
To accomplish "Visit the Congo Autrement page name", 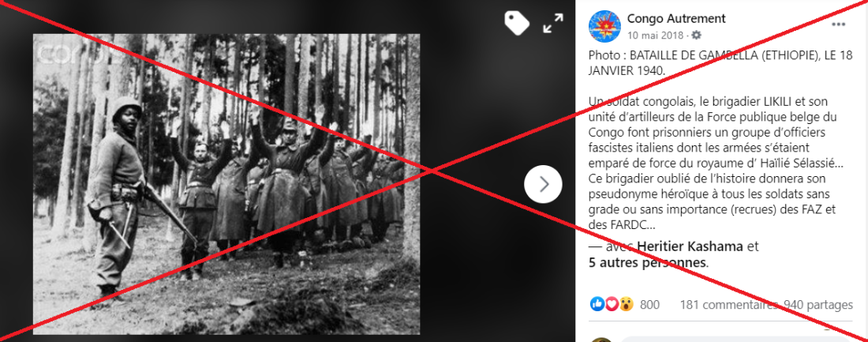I will pyautogui.click(x=676, y=18).
